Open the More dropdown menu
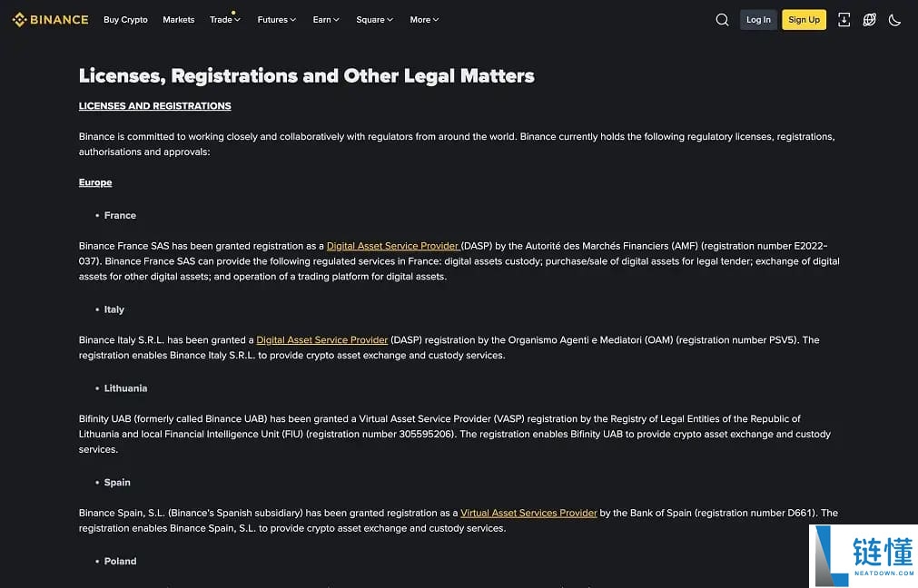Image resolution: width=918 pixels, height=588 pixels. [x=424, y=20]
